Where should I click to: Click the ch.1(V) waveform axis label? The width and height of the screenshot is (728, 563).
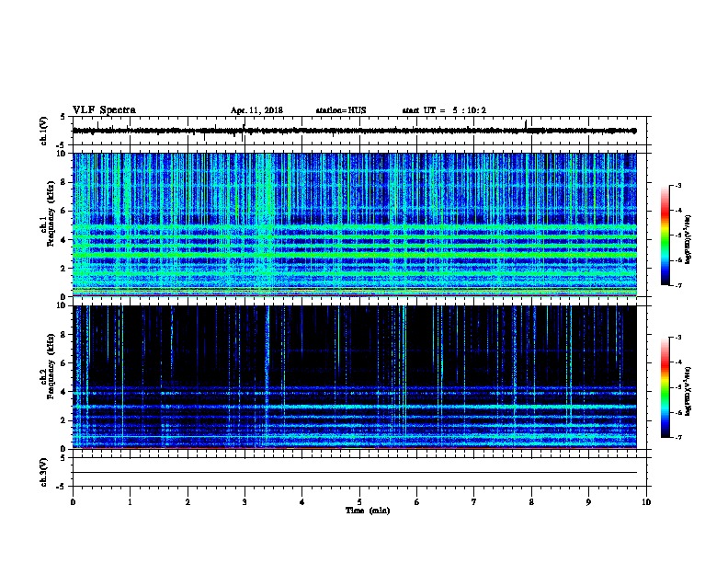[x=44, y=131]
